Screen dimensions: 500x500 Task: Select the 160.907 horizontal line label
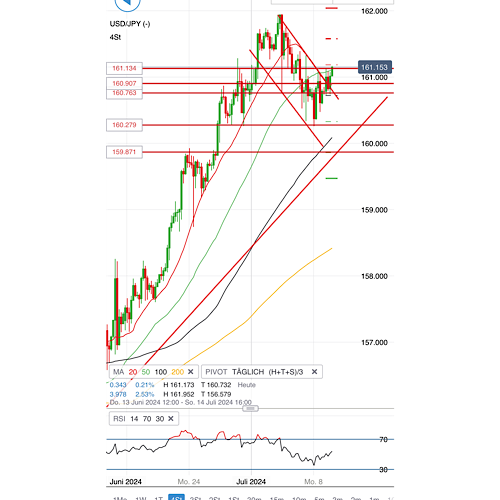pyautogui.click(x=124, y=83)
